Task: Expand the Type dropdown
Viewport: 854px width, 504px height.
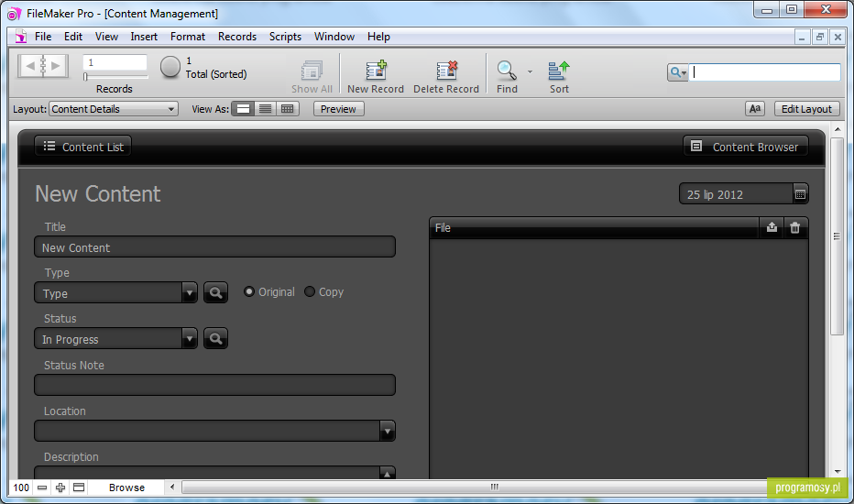Action: click(189, 293)
